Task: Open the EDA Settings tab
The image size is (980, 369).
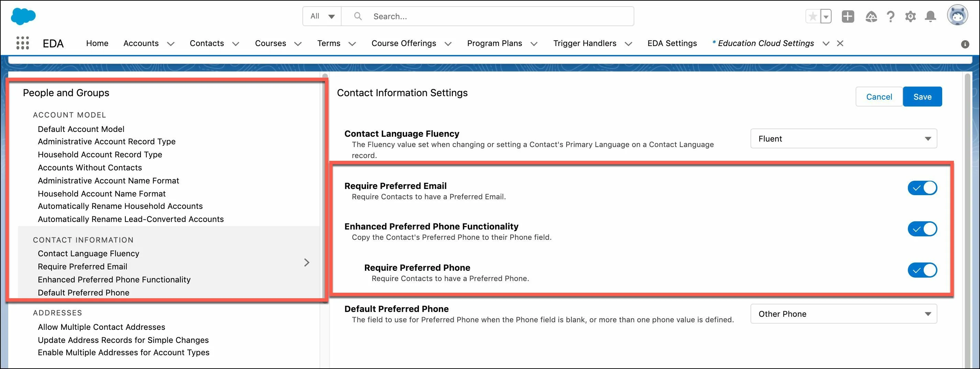Action: click(x=672, y=43)
